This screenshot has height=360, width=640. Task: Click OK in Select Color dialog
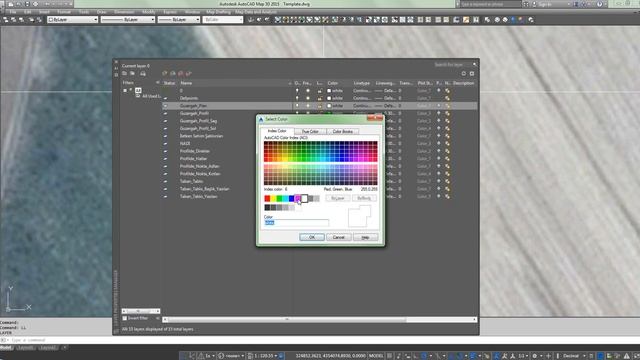(312, 237)
